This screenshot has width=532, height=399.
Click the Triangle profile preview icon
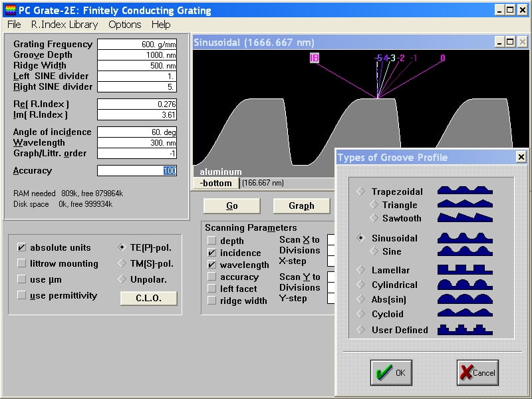(465, 203)
